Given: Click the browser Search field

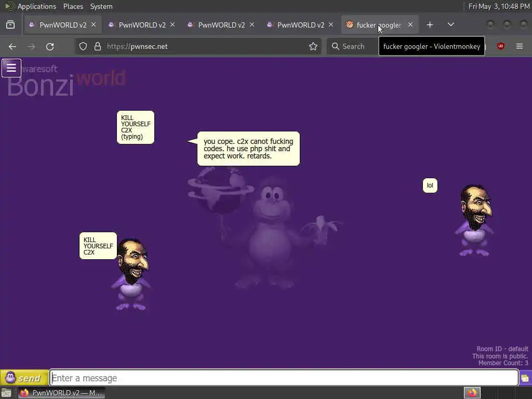Looking at the screenshot, I should coord(352,46).
